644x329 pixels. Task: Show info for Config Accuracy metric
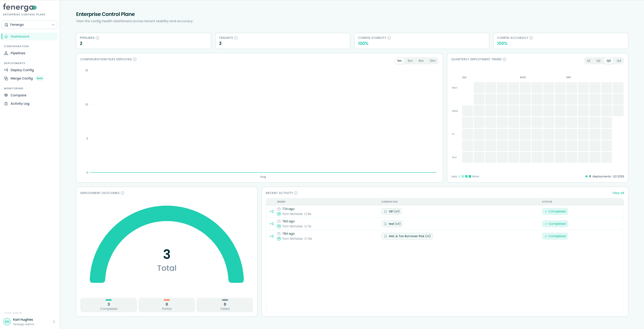tap(531, 38)
